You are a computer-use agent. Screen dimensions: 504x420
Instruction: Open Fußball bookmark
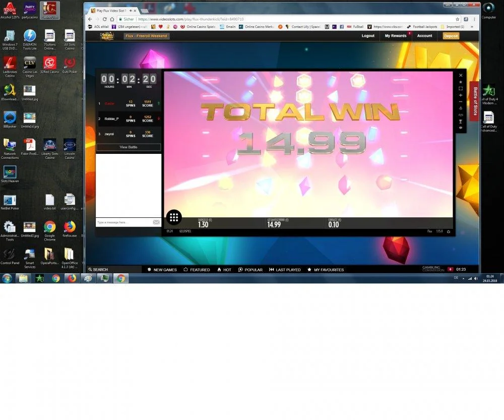click(x=355, y=27)
